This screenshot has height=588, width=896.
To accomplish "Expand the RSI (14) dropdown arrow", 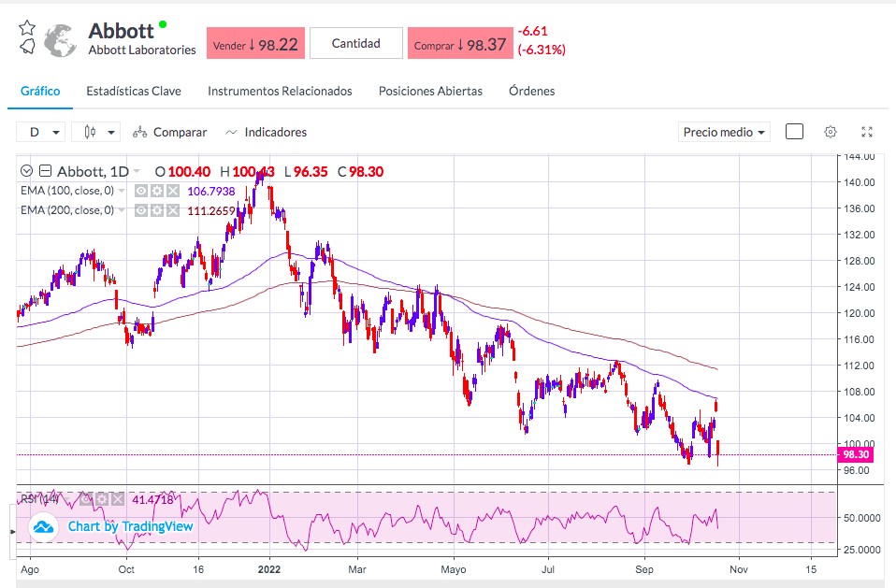I will 67,500.
